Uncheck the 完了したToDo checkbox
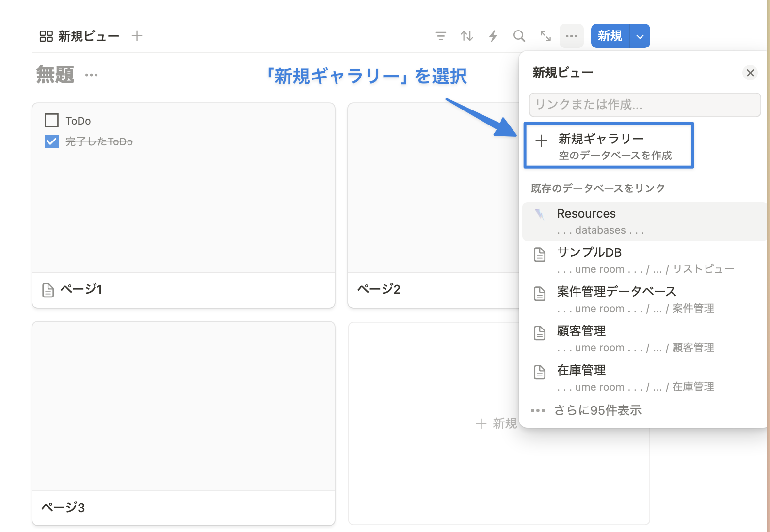The width and height of the screenshot is (770, 532). (x=51, y=141)
